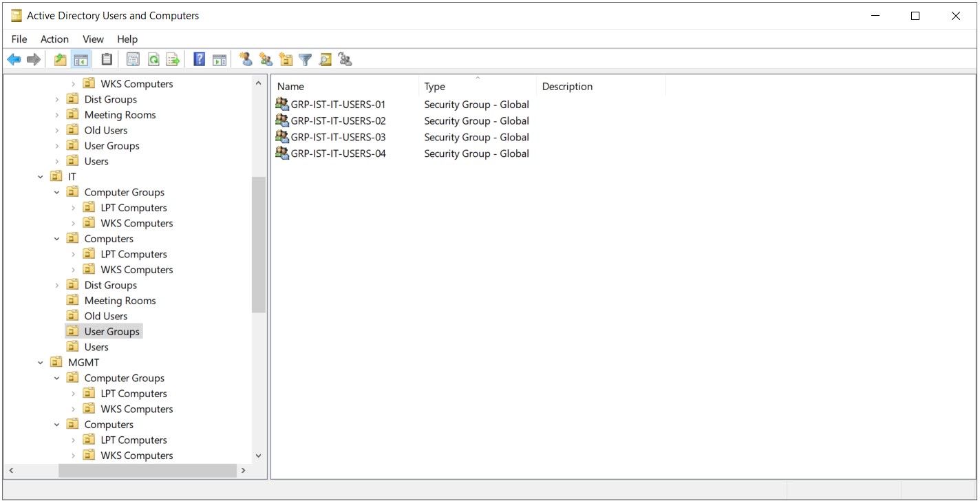Viewport: 980px width, 501px height.
Task: Click the group icon beside GRP-IST-IT-USERS-01
Action: (282, 104)
